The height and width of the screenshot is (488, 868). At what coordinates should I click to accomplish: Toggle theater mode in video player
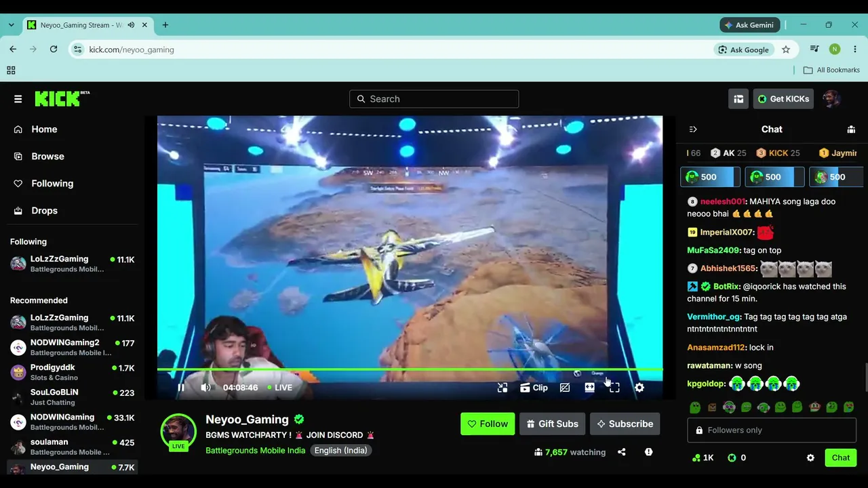point(589,388)
